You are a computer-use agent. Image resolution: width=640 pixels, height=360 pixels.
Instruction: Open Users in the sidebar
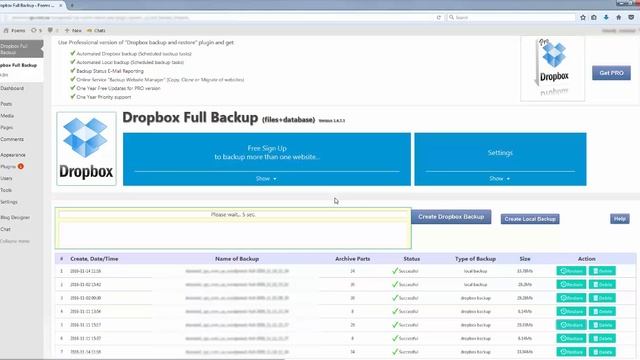click(x=6, y=178)
